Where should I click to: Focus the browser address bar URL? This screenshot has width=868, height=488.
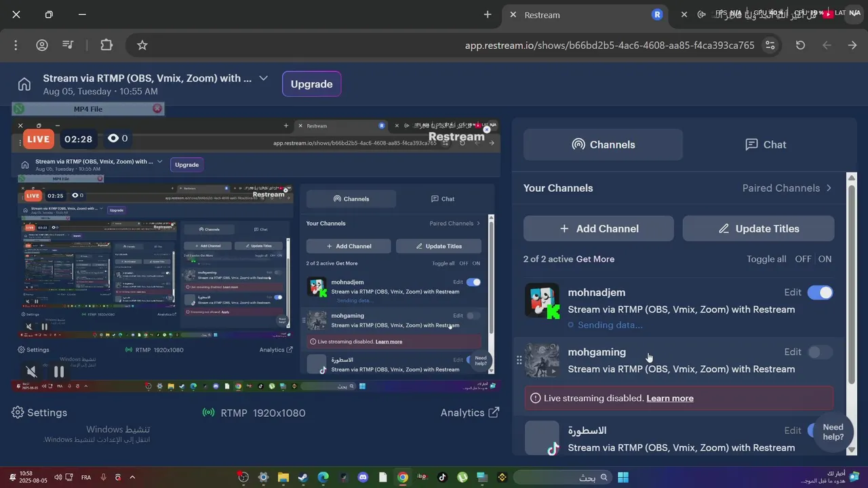click(609, 45)
